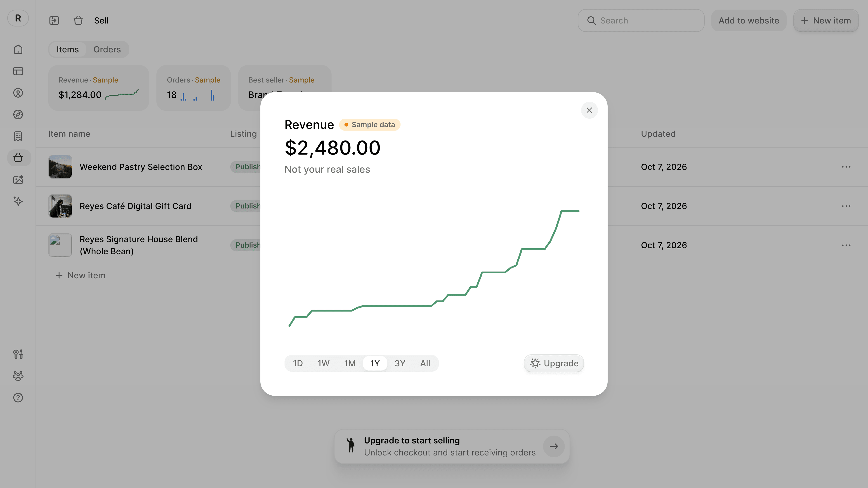
Task: Click New item link below items list
Action: click(x=80, y=275)
